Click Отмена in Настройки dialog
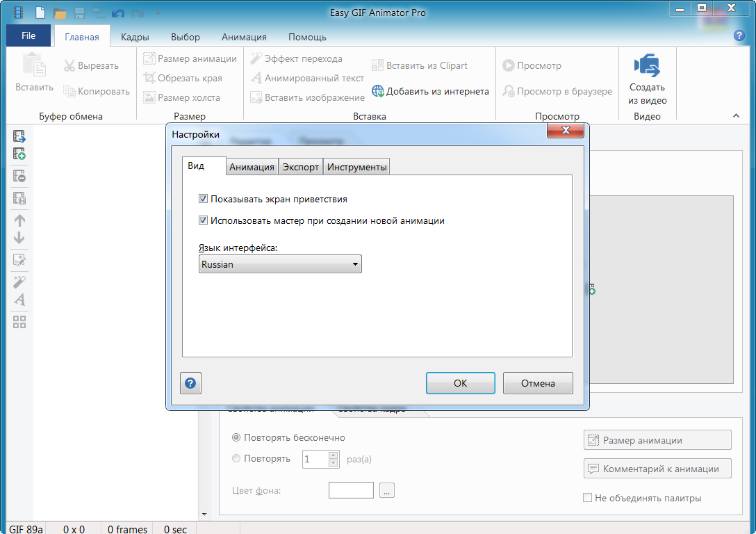The height and width of the screenshot is (534, 756). pyautogui.click(x=538, y=383)
